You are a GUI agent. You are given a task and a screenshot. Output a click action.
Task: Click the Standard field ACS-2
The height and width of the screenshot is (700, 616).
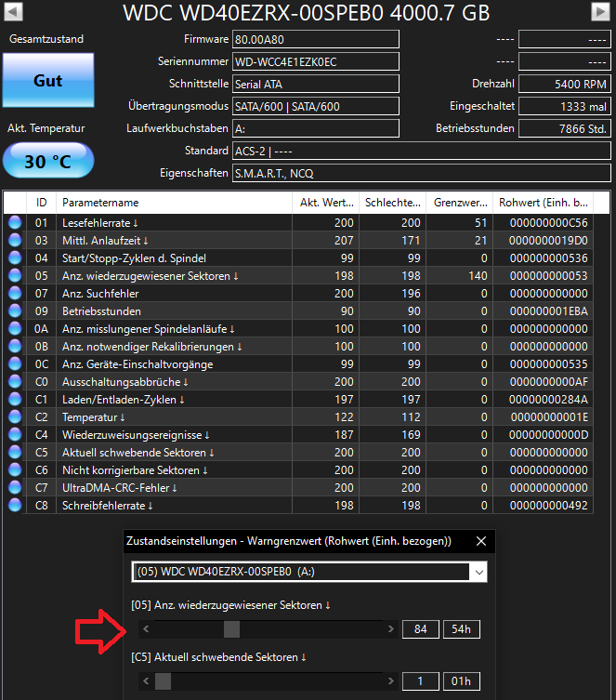(422, 151)
